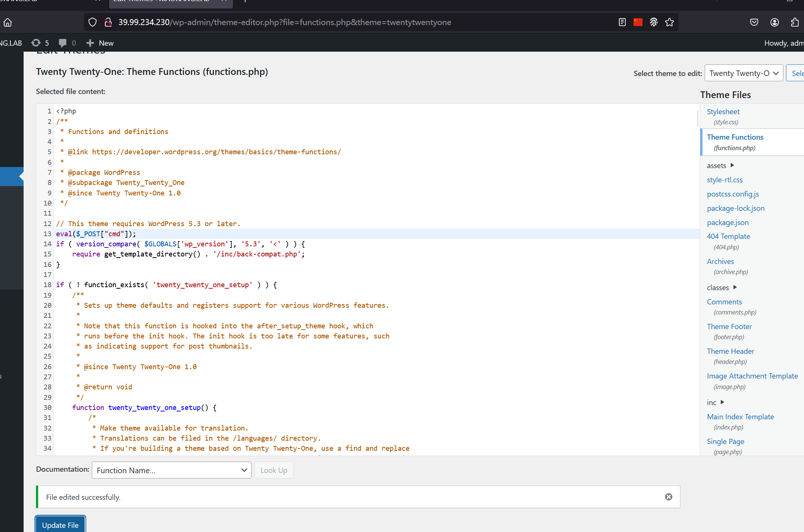Open the Function Name documentation dropdown
Image resolution: width=804 pixels, height=532 pixels.
(172, 470)
